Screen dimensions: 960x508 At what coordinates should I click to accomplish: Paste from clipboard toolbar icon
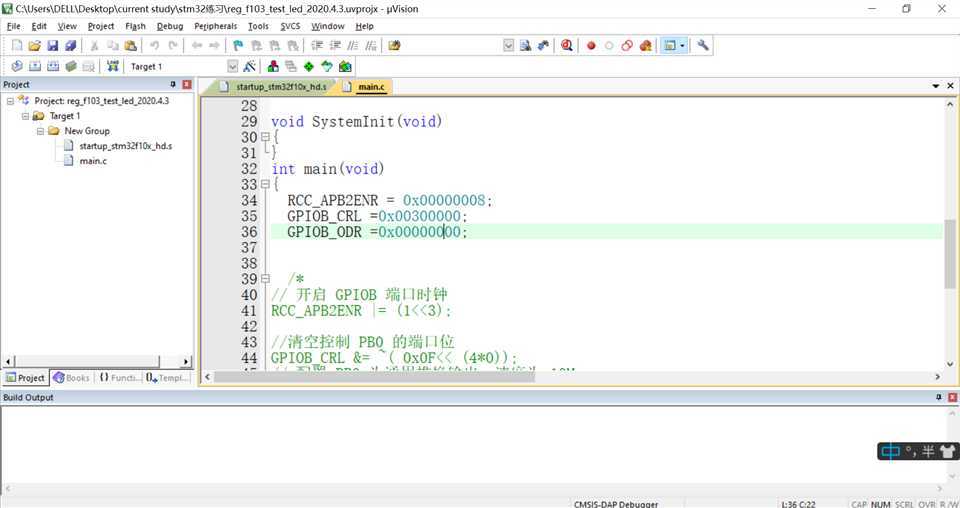point(130,45)
